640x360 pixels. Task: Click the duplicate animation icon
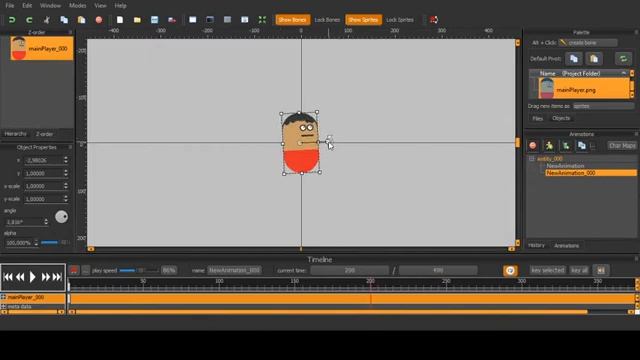tap(582, 146)
